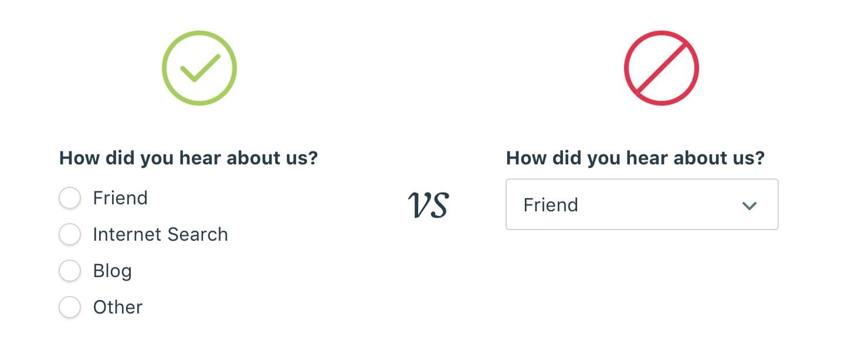This screenshot has height=364, width=868.
Task: Click the tick mark inside the green circle
Action: 200,68
